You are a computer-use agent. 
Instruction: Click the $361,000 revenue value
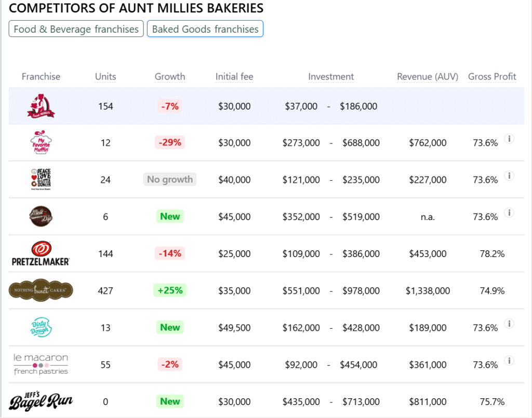click(428, 365)
